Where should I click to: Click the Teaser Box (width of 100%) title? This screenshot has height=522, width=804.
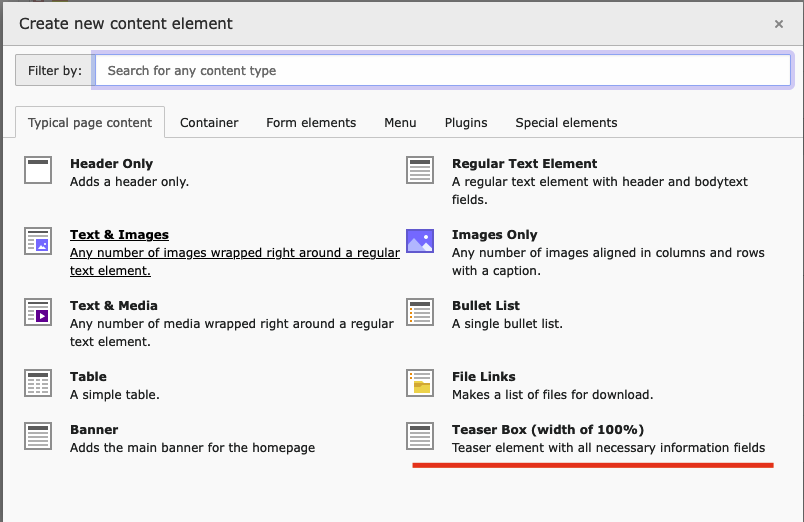(554, 429)
